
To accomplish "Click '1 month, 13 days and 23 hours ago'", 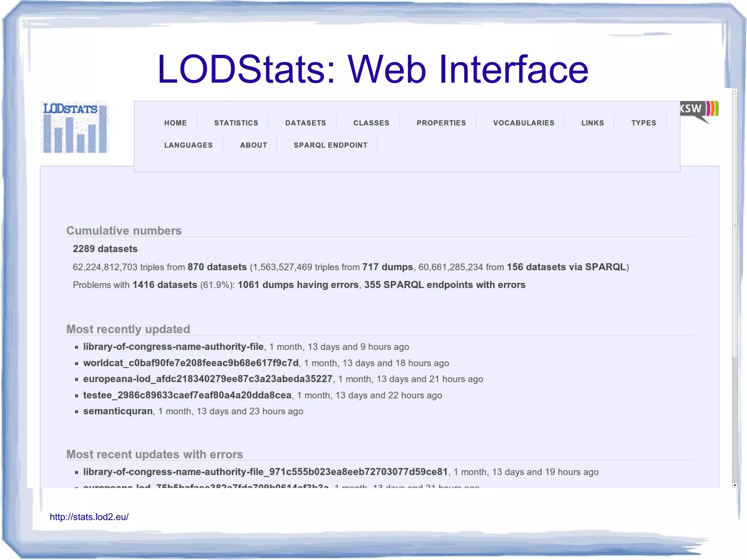I will 231,411.
